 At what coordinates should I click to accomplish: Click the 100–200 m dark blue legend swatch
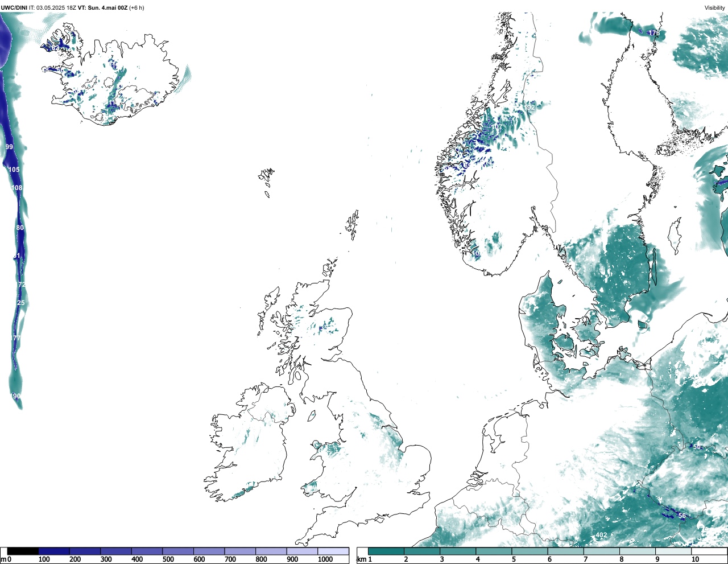coord(54,551)
